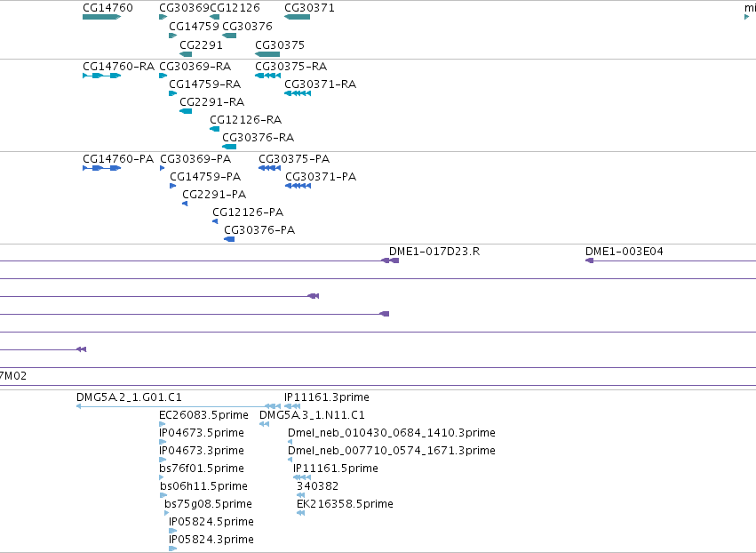Viewport: 756px width, 553px height.
Task: Pick the CG30371 gene label
Action: click(309, 8)
